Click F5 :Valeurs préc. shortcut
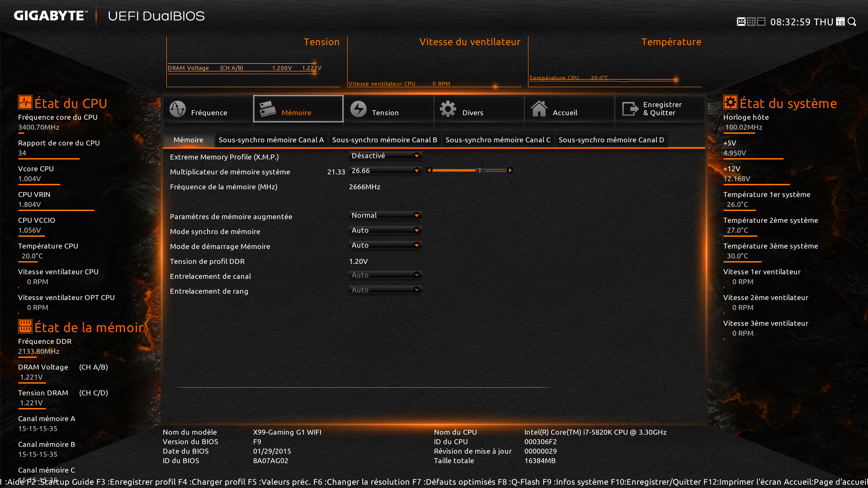Image resolution: width=868 pixels, height=488 pixels. (x=279, y=482)
